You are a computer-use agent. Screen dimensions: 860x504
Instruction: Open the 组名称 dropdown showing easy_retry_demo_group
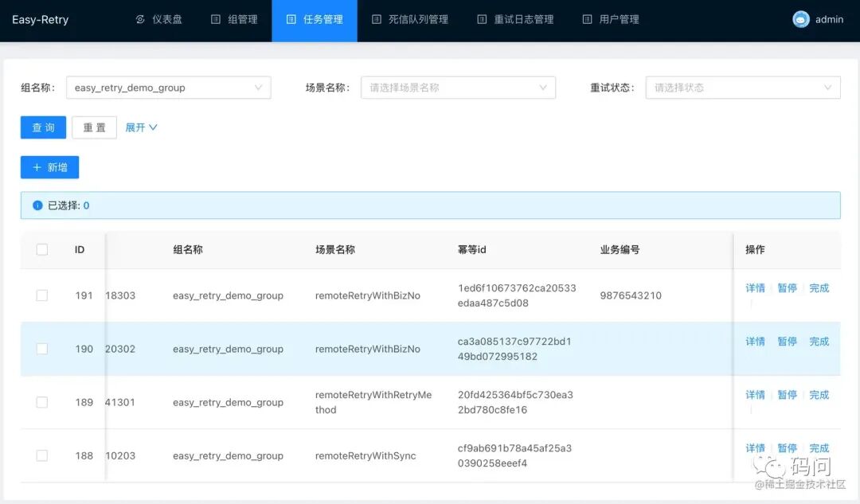pos(168,88)
